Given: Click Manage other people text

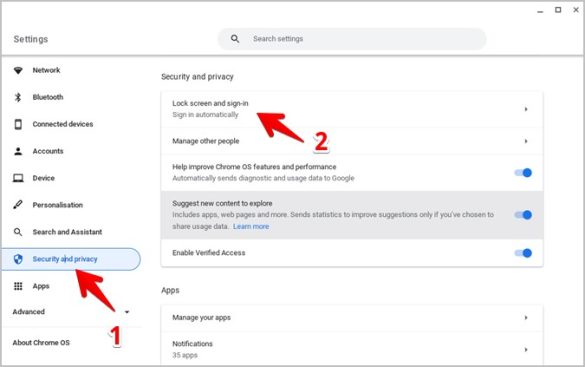Looking at the screenshot, I should [206, 141].
